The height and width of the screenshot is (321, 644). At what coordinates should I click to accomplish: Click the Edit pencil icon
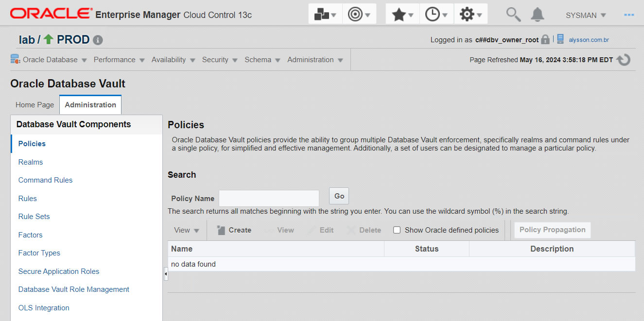pyautogui.click(x=312, y=230)
